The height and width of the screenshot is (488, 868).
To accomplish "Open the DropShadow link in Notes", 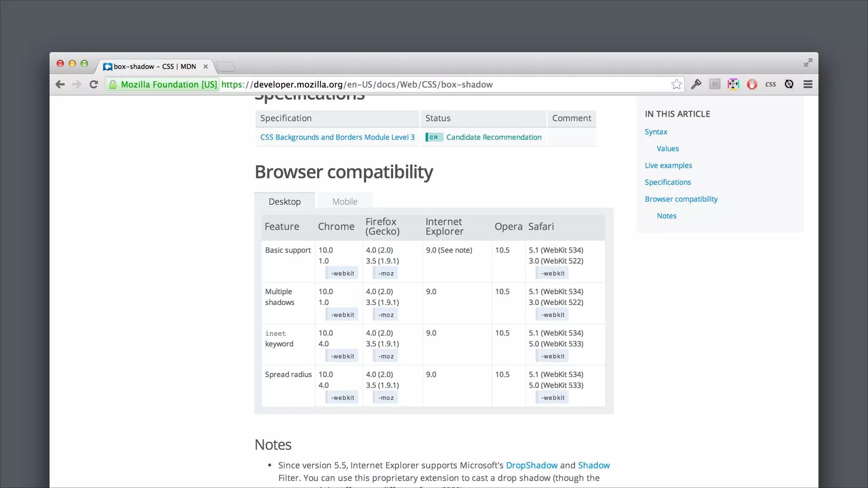I will [x=531, y=465].
